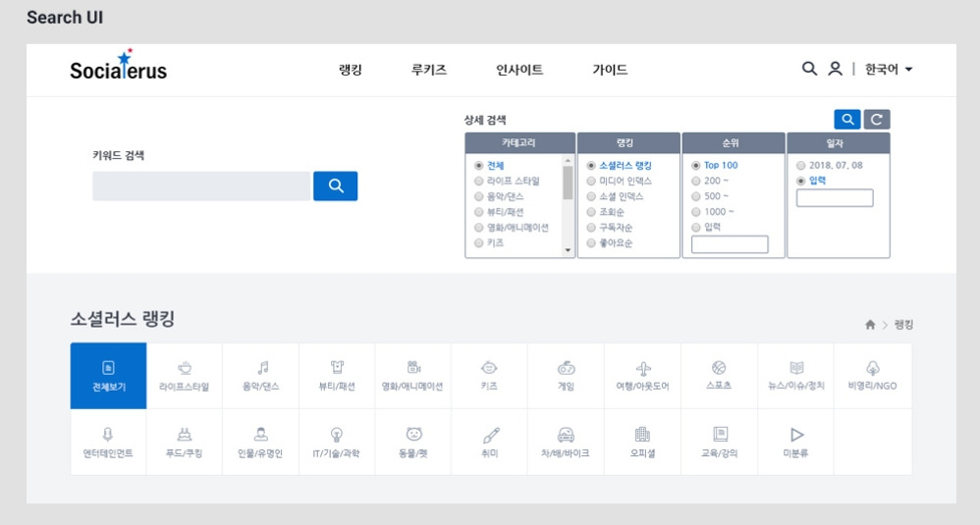The width and height of the screenshot is (980, 525).
Task: Click the 카테고리 list scrollbar down arrow
Action: point(568,250)
